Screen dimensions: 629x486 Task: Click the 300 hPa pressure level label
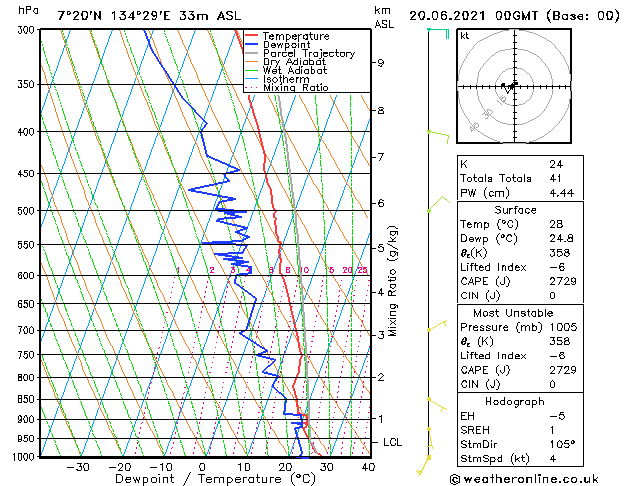point(26,30)
